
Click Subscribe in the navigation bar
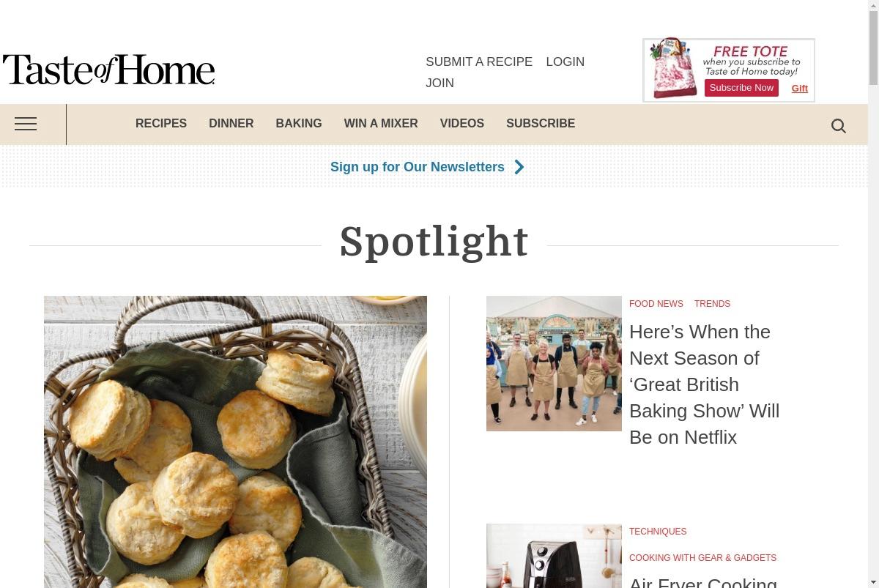coord(541,124)
